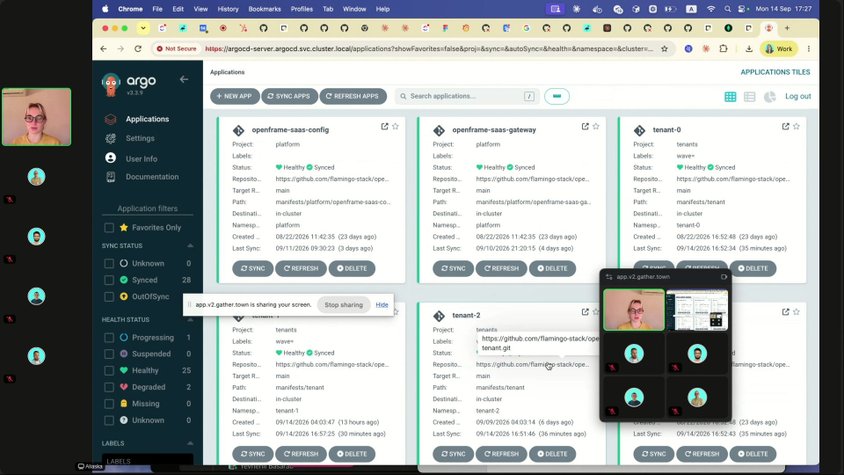Check the Progressing health filter
Image resolution: width=844 pixels, height=475 pixels.
coord(109,338)
